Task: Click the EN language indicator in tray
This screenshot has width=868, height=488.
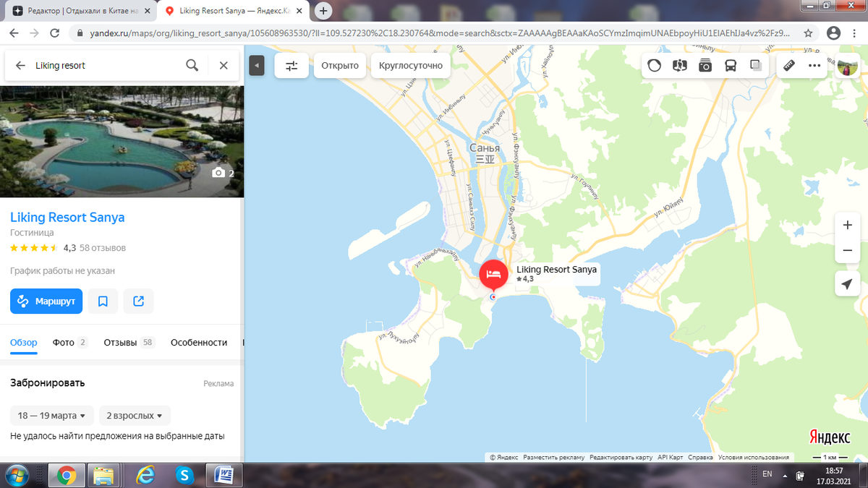Action: 767,474
